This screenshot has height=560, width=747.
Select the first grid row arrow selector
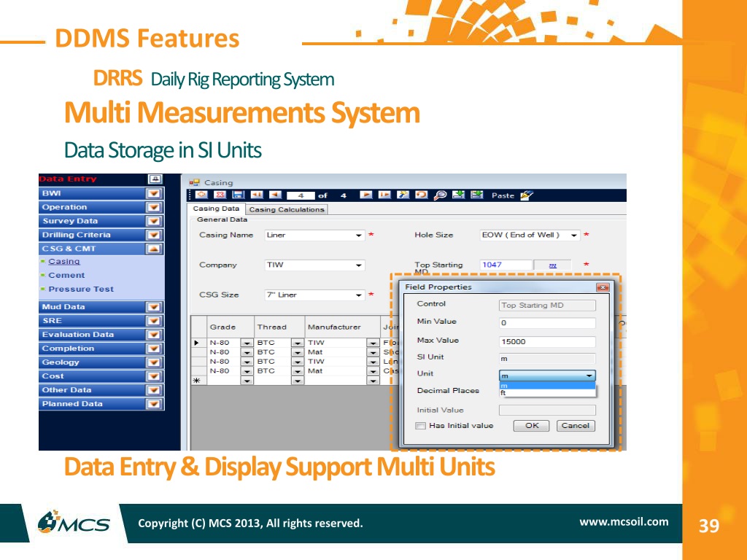click(x=197, y=343)
